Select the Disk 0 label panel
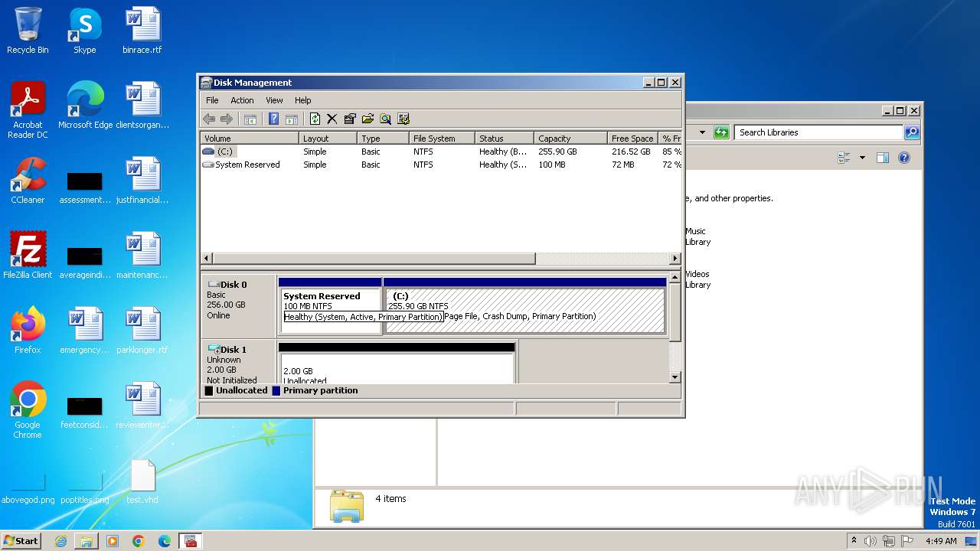This screenshot has height=551, width=980. pyautogui.click(x=238, y=305)
